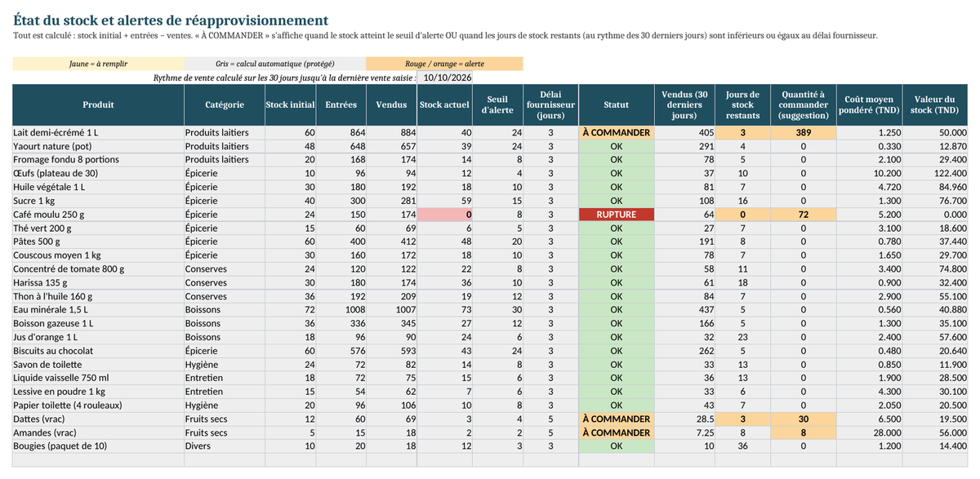Click the 'Café moulu 250 g' cell
Screen dimensions: 980x479
(x=98, y=214)
